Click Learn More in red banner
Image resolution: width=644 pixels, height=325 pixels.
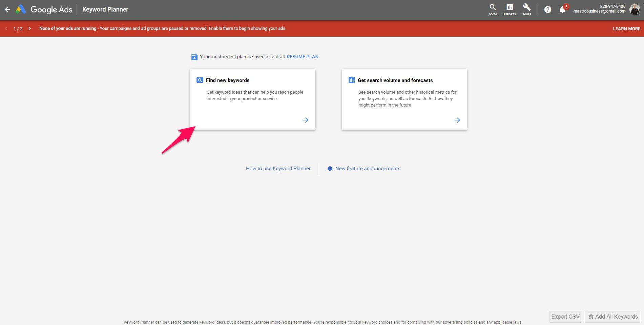tap(626, 28)
